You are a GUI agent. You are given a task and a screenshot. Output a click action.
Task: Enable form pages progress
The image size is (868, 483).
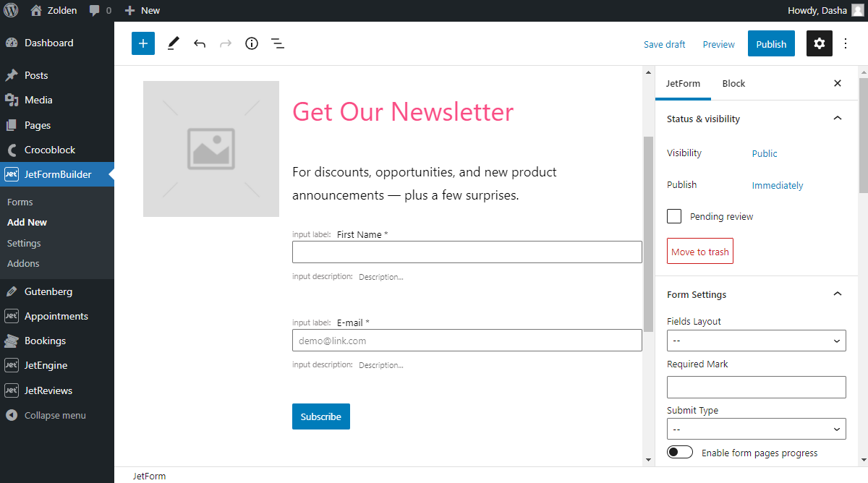coord(679,451)
